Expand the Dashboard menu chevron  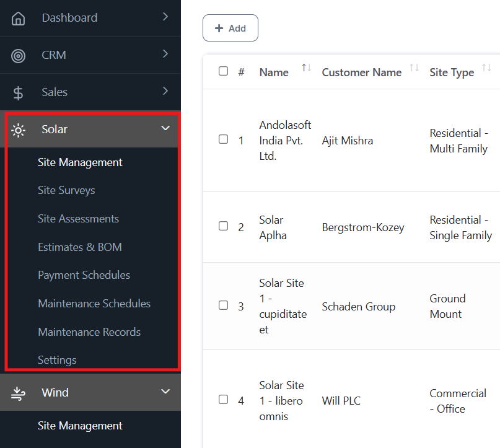pyautogui.click(x=165, y=17)
